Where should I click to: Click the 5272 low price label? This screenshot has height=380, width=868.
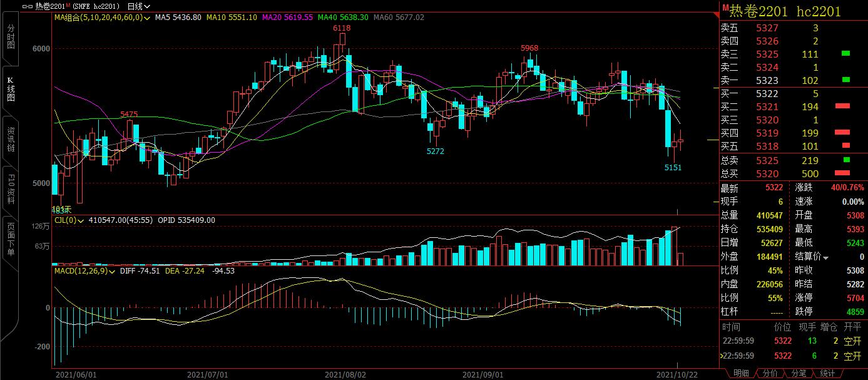click(x=436, y=151)
